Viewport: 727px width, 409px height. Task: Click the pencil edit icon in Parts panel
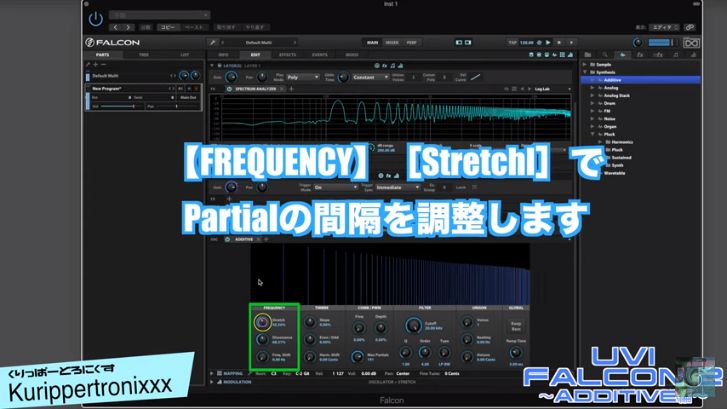point(88,64)
